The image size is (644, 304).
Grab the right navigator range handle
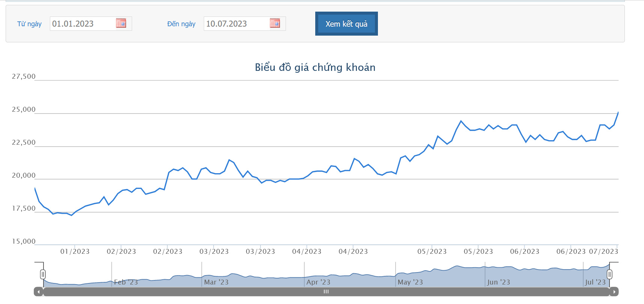(609, 274)
